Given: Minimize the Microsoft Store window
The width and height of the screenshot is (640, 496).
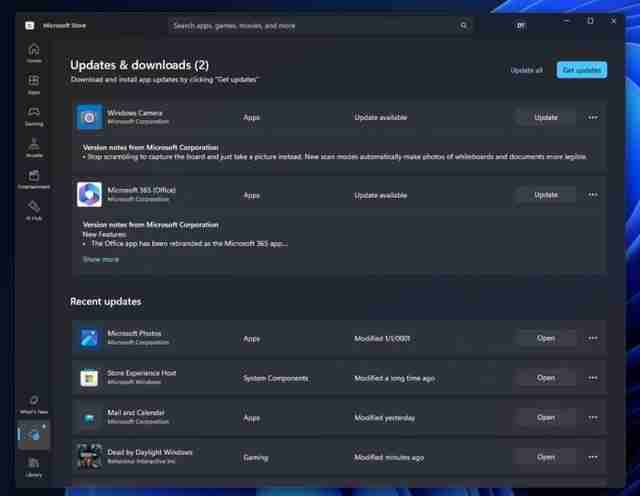Looking at the screenshot, I should point(567,21).
